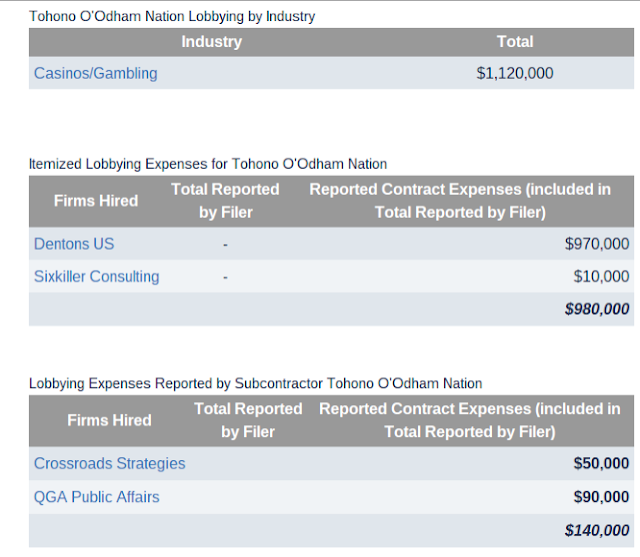Open the Sixkiller Consulting firm link
The height and width of the screenshot is (557, 640).
96,277
